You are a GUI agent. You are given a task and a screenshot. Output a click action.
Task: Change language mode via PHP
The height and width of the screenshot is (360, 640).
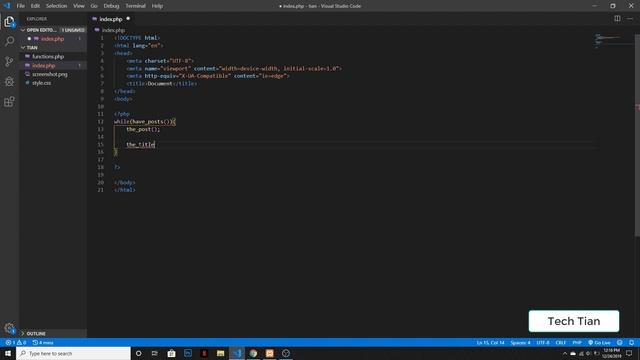pos(577,342)
